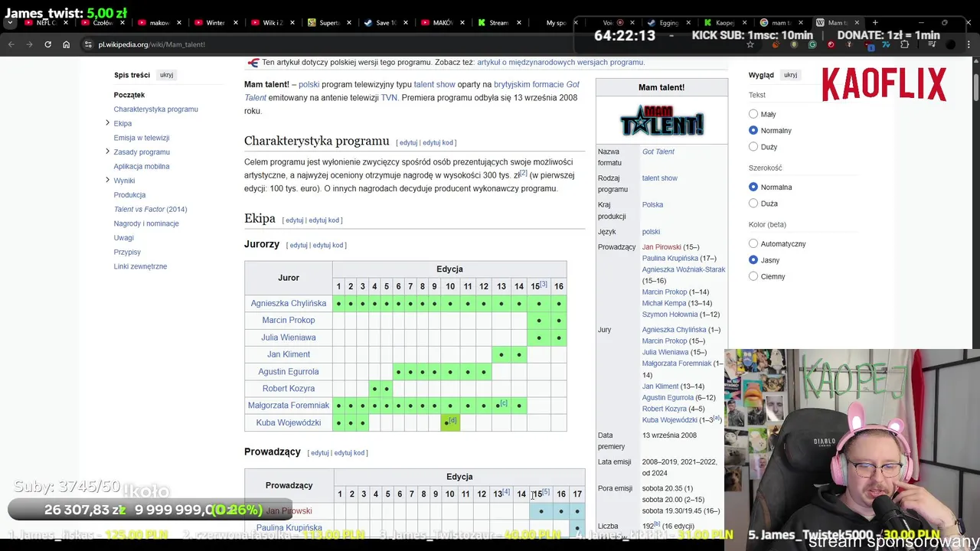Viewport: 980px width, 551px height.
Task: Reload the Wikipedia page
Action: pos(47,44)
